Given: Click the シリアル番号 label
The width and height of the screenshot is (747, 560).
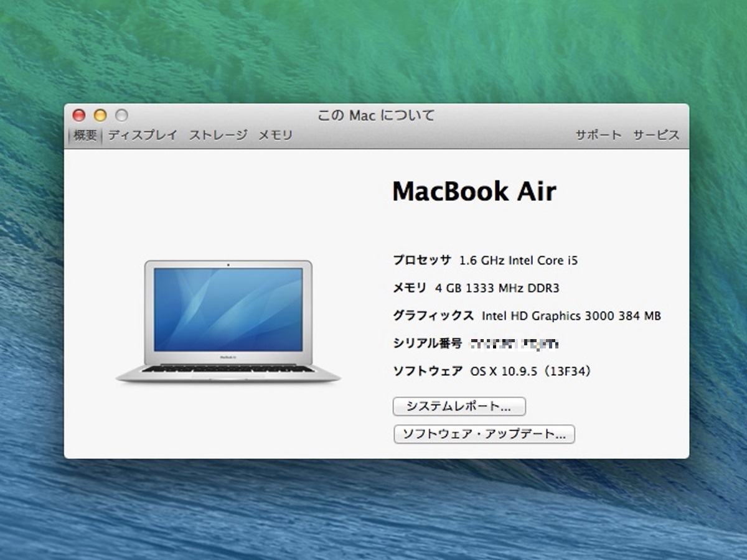Looking at the screenshot, I should pos(428,343).
